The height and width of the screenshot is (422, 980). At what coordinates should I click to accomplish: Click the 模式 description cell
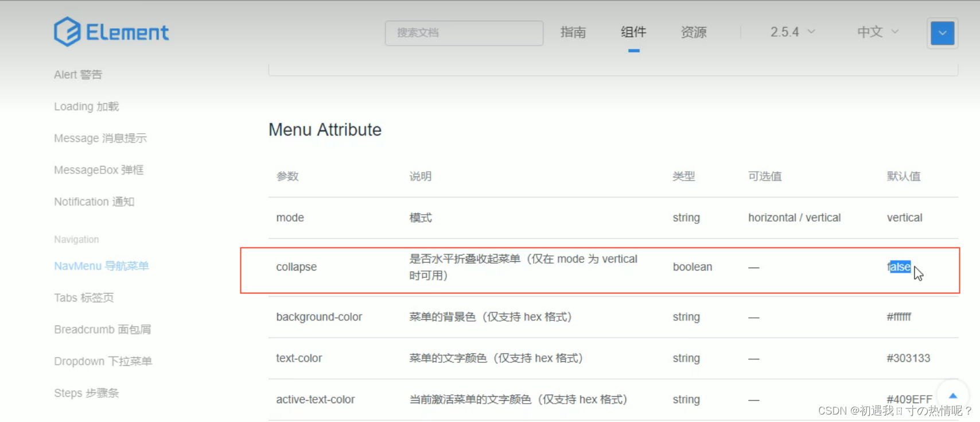click(421, 218)
